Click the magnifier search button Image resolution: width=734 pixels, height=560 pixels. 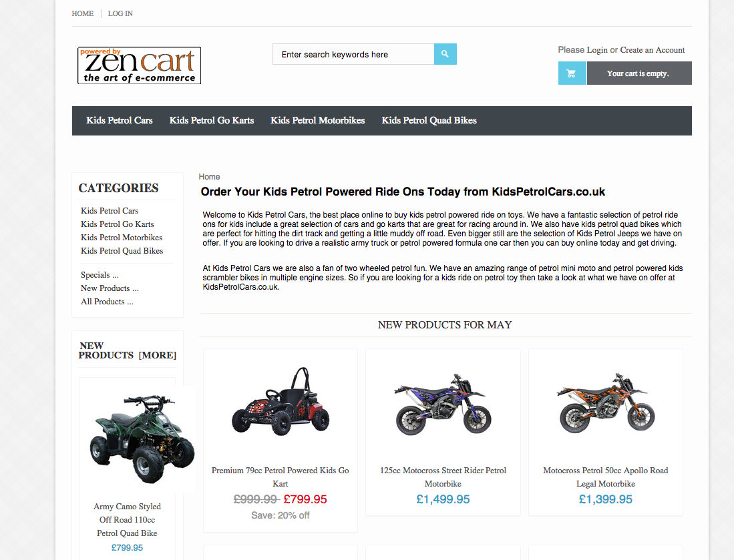coord(445,54)
